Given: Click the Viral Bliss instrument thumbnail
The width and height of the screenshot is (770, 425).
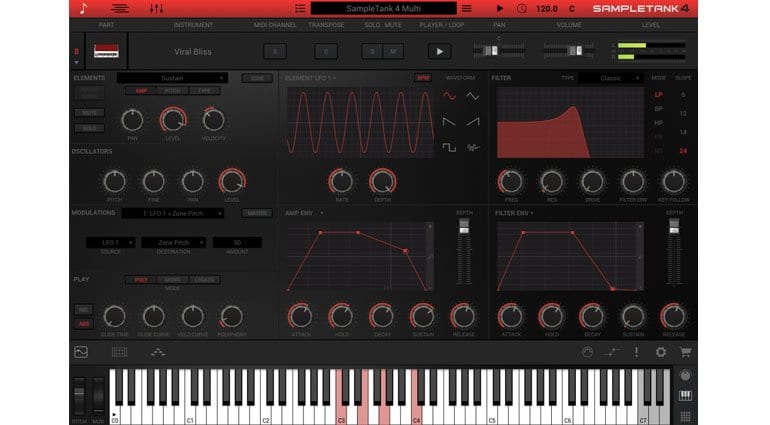Looking at the screenshot, I should (106, 51).
